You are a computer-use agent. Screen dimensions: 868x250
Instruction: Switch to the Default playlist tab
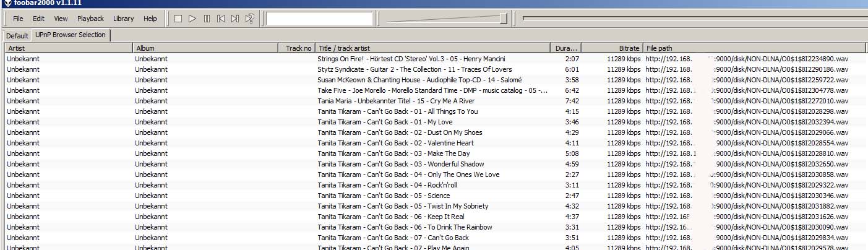[17, 36]
